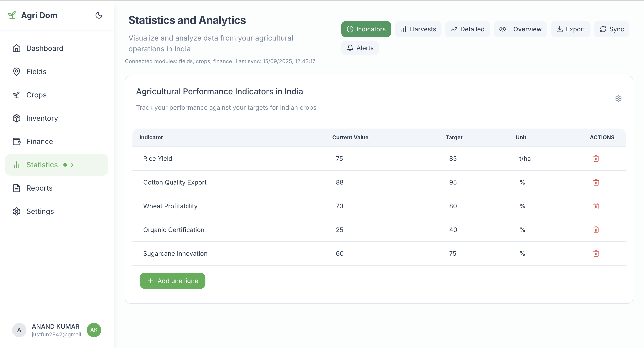Expand the Statistics chevron arrow

pyautogui.click(x=72, y=165)
